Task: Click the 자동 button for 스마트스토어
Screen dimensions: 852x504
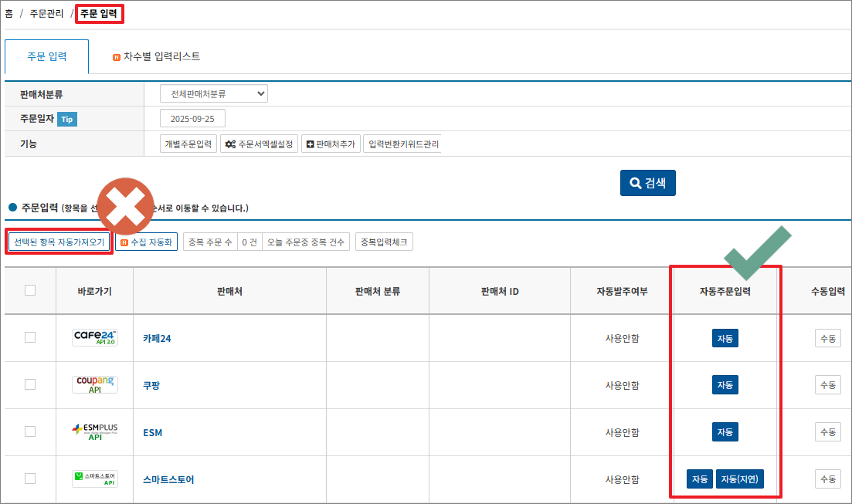Action: point(700,479)
